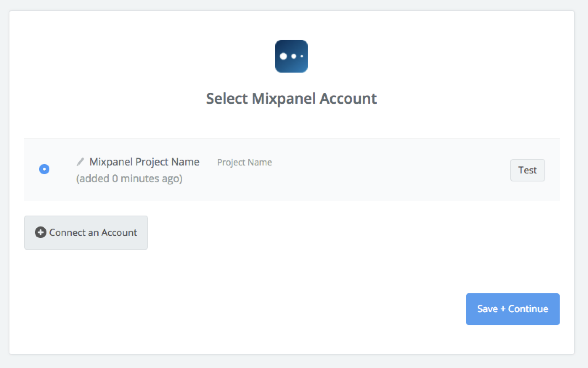
Task: Click the added 0 minutes ago text
Action: point(129,179)
